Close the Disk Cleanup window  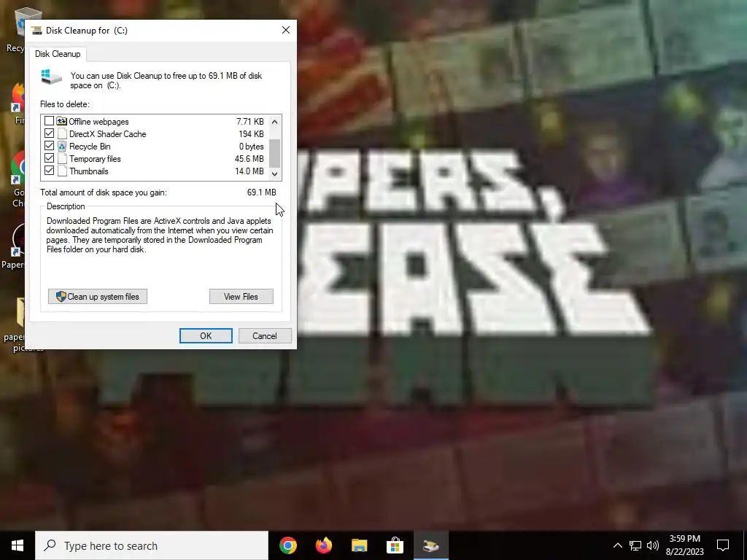(x=286, y=30)
